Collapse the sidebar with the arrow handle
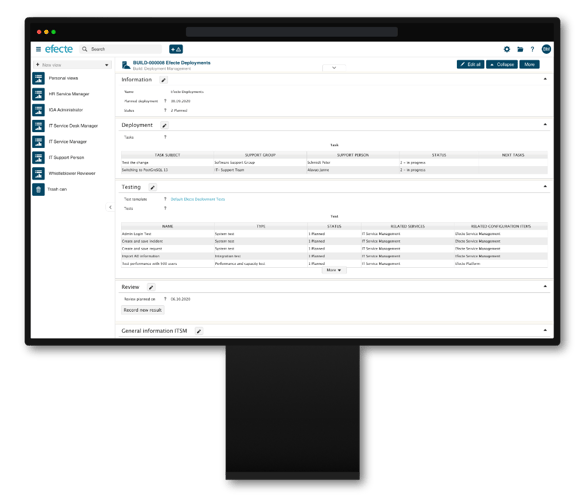The height and width of the screenshot is (497, 585). click(x=110, y=207)
